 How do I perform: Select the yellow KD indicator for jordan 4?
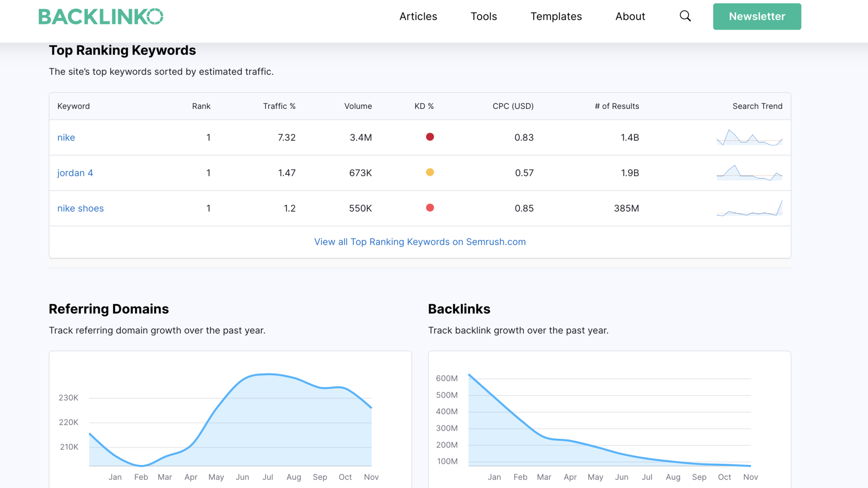pyautogui.click(x=430, y=172)
